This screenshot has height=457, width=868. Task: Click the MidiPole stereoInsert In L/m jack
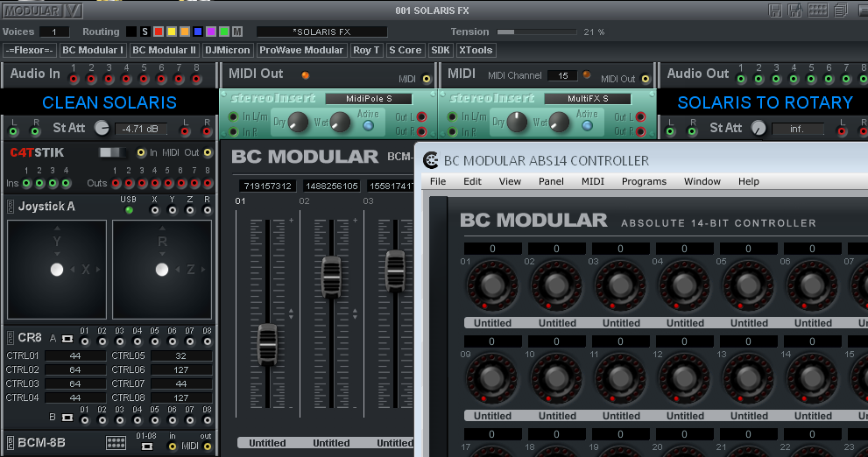click(233, 116)
